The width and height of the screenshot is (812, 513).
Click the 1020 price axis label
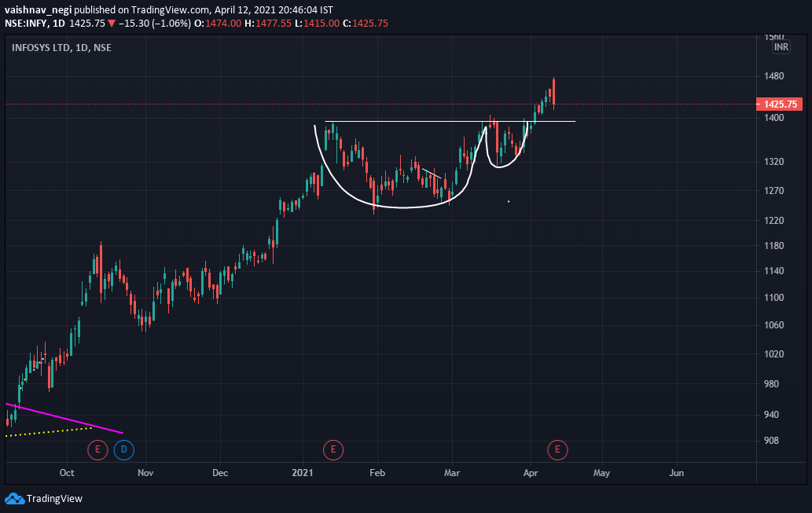coord(774,354)
